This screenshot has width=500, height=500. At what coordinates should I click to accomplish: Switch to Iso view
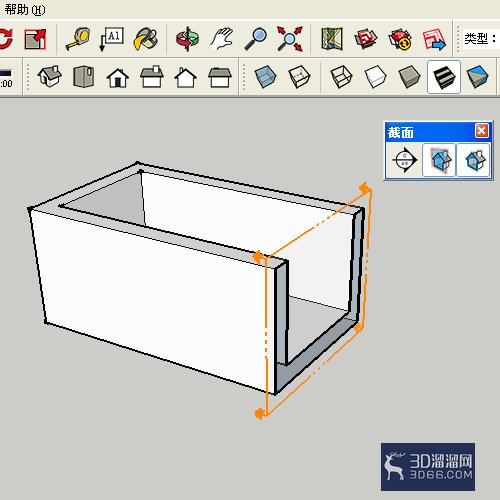click(50, 77)
